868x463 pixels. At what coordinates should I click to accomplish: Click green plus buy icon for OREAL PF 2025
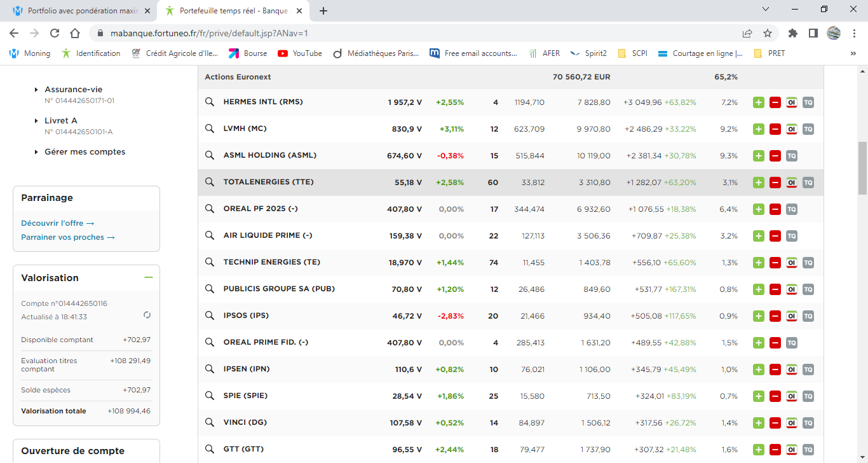[759, 209]
